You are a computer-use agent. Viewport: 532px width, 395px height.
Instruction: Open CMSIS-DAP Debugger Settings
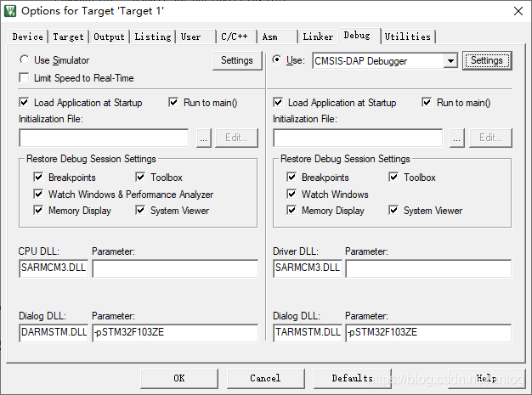[x=487, y=60]
